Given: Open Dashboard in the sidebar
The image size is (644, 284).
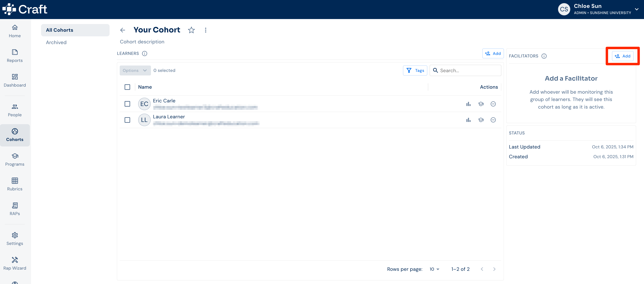Looking at the screenshot, I should 15,81.
